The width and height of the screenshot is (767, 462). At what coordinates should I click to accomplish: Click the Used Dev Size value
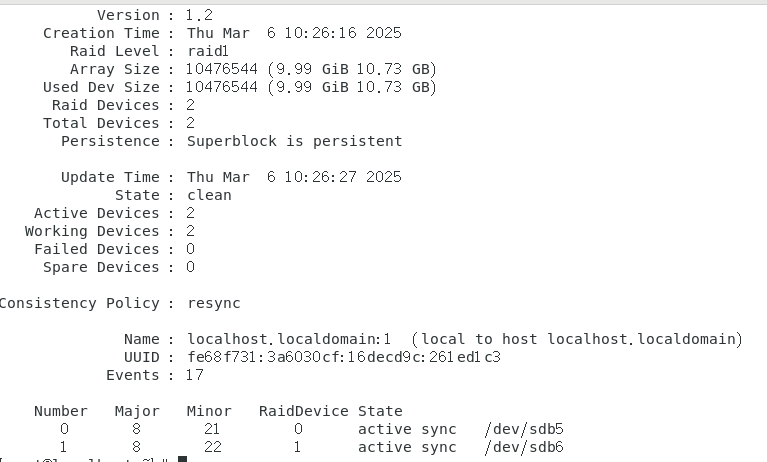tap(311, 87)
